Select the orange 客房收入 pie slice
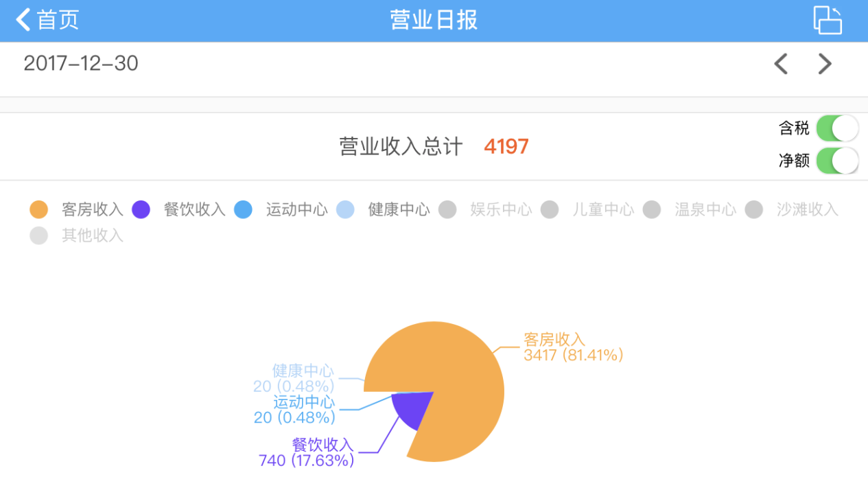This screenshot has width=868, height=488. click(x=467, y=384)
